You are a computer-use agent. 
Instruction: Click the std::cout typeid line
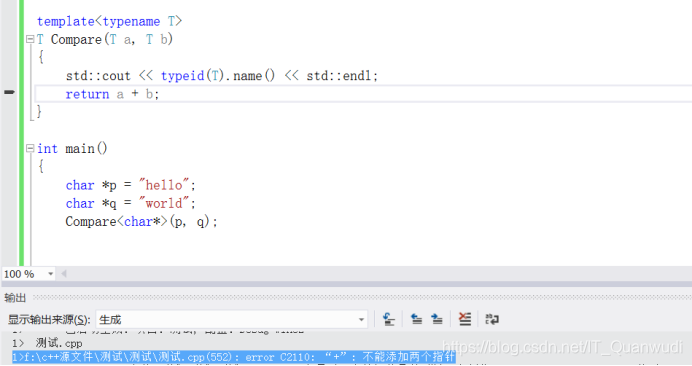pos(222,76)
